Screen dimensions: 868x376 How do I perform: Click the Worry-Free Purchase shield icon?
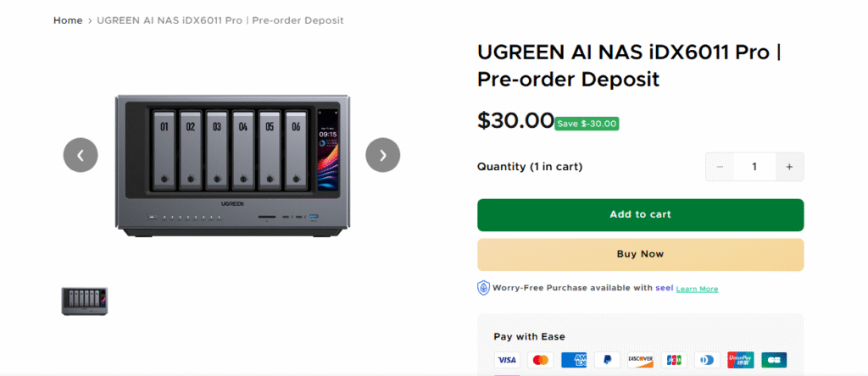click(484, 288)
